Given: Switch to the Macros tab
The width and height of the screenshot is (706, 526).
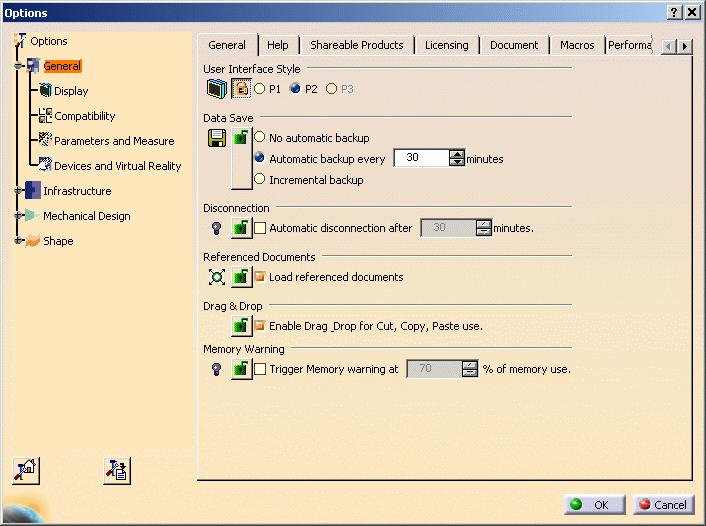Looking at the screenshot, I should (x=577, y=45).
